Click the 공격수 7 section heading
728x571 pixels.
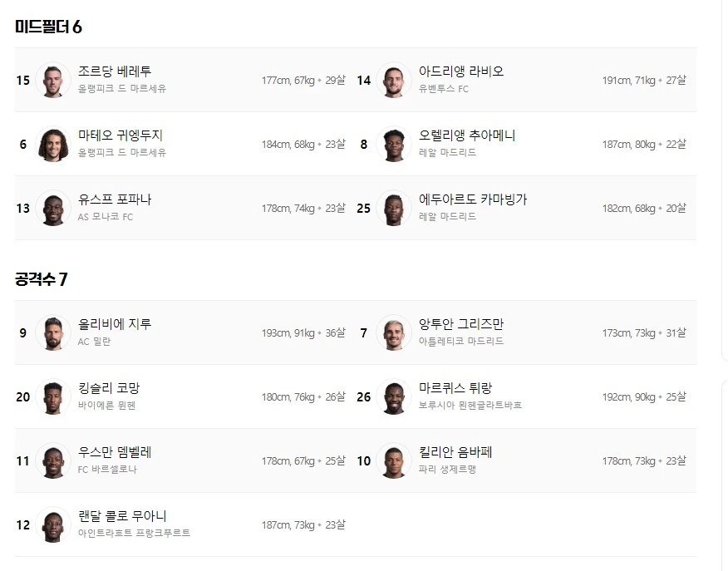(42, 279)
